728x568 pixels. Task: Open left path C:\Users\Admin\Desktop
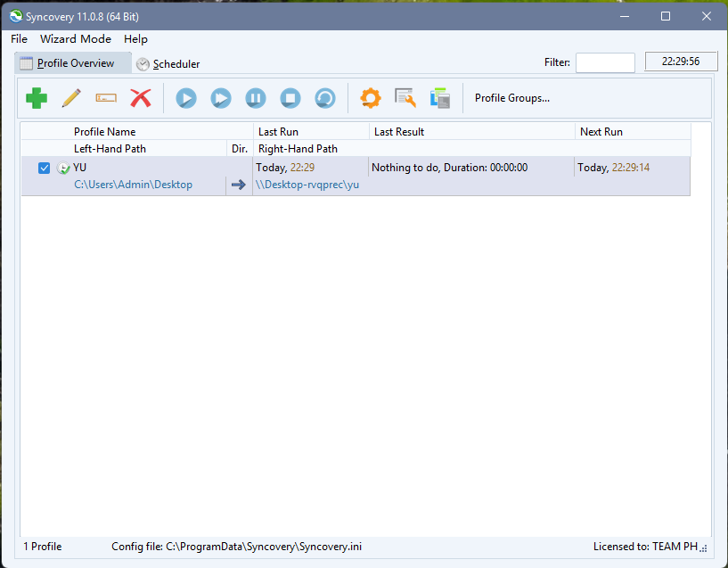click(134, 185)
